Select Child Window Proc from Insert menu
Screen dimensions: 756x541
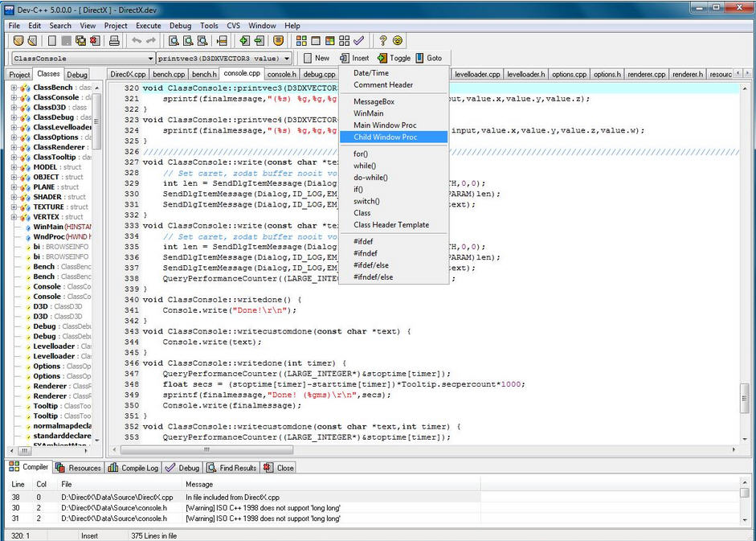point(385,137)
